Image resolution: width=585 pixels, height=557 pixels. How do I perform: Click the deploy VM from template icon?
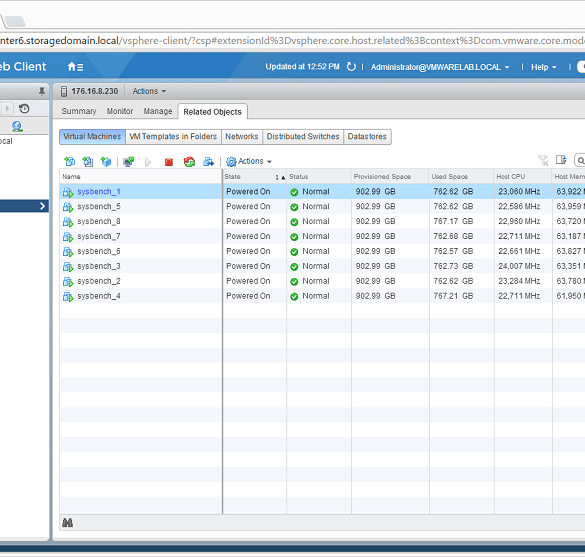point(88,161)
